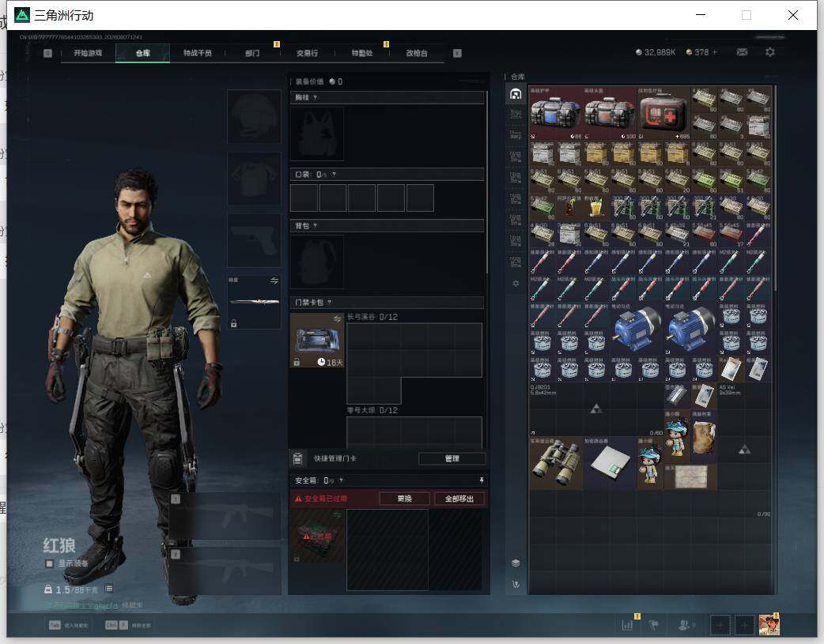Switch to the 特战干员 tab
This screenshot has height=644, width=824.
click(197, 53)
